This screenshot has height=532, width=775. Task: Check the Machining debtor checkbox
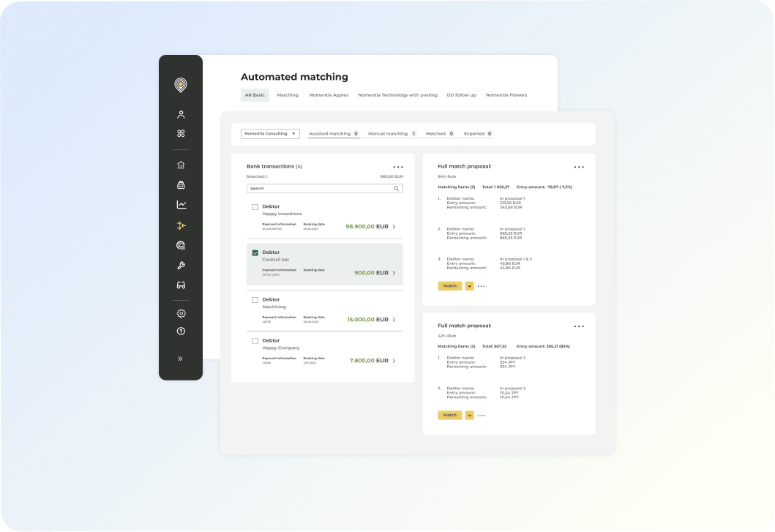255,300
